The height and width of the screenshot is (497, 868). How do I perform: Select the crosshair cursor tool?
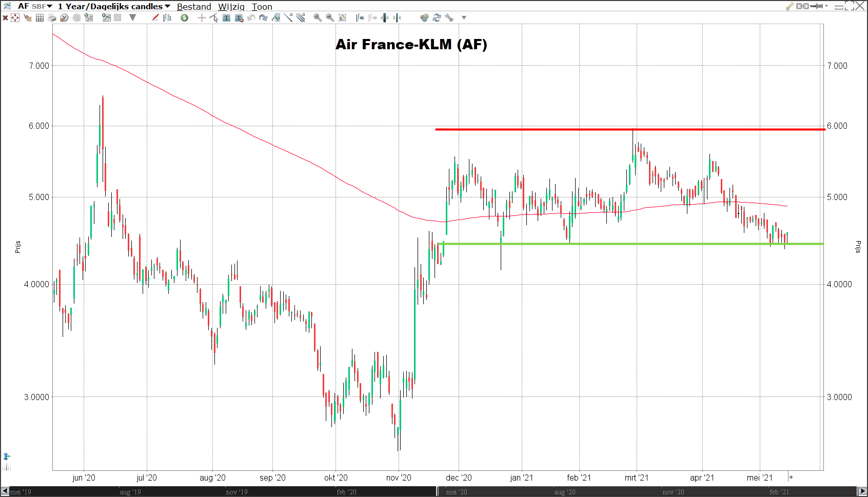coord(202,18)
